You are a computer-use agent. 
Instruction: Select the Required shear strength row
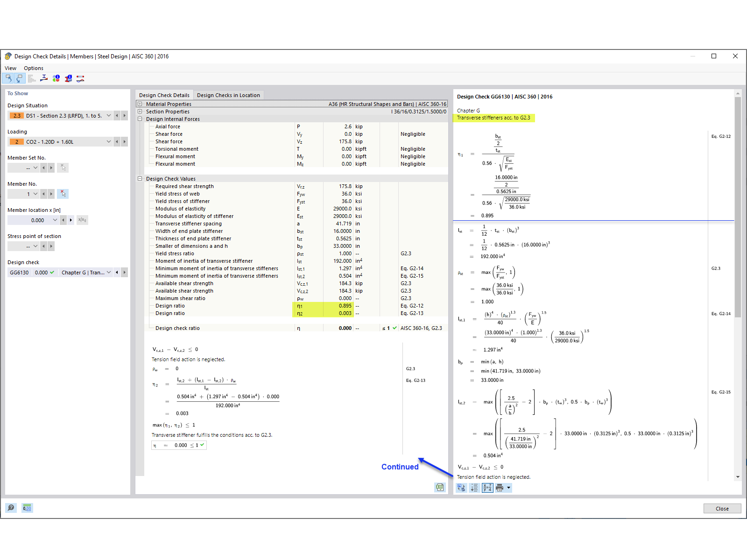296,186
